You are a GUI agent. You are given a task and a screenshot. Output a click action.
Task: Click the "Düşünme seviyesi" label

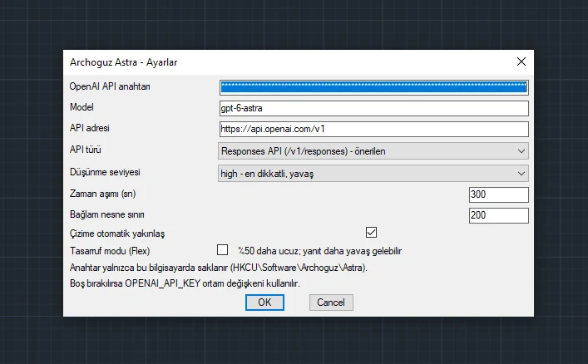point(105,172)
